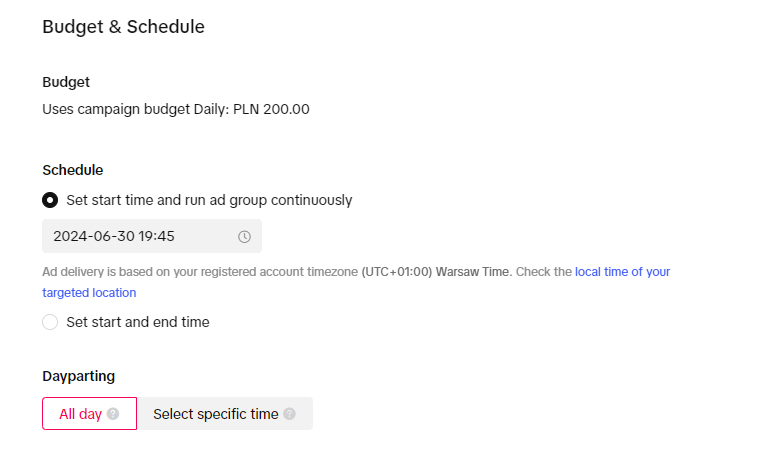
Task: Click the Set start time and run label text
Action: 209,200
